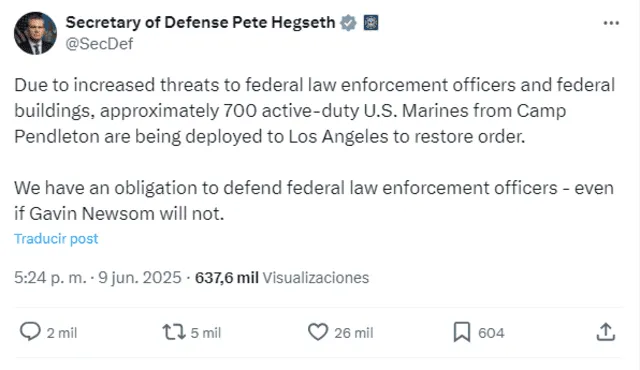
Task: Click the share upload arrow icon
Action: pos(606,332)
